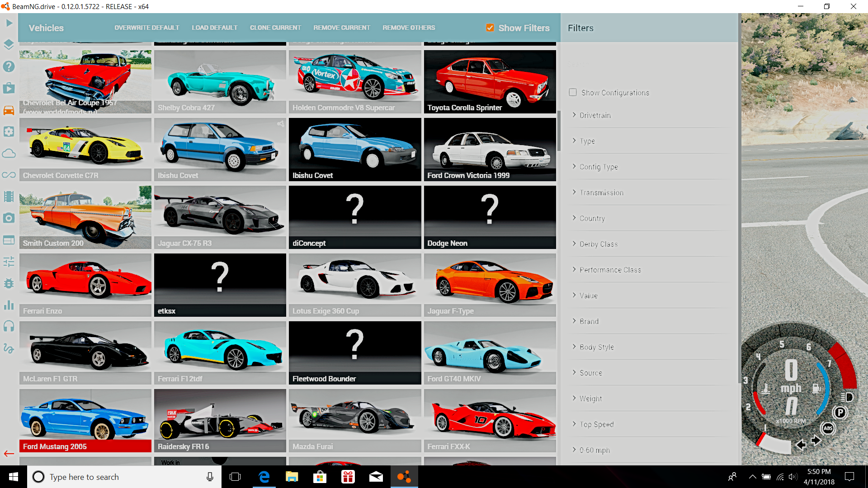Open the volume control in system tray
Screen dimensions: 868x488
coord(793,477)
